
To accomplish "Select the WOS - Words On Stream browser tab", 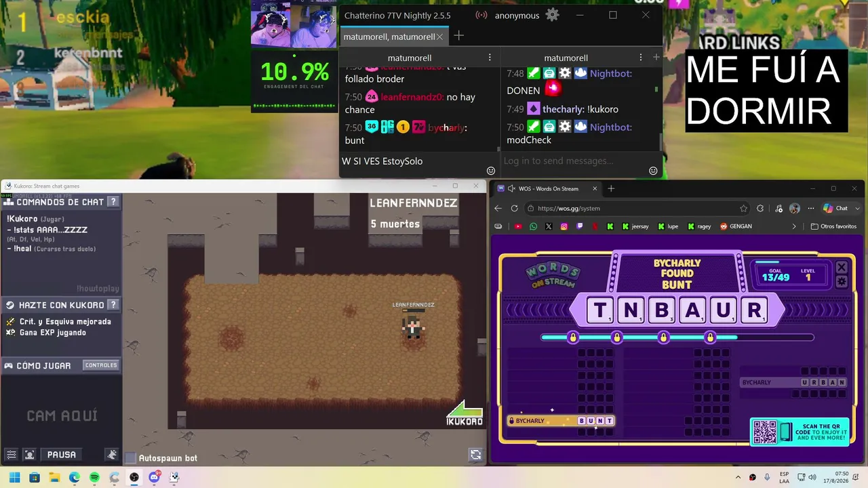I will point(548,188).
